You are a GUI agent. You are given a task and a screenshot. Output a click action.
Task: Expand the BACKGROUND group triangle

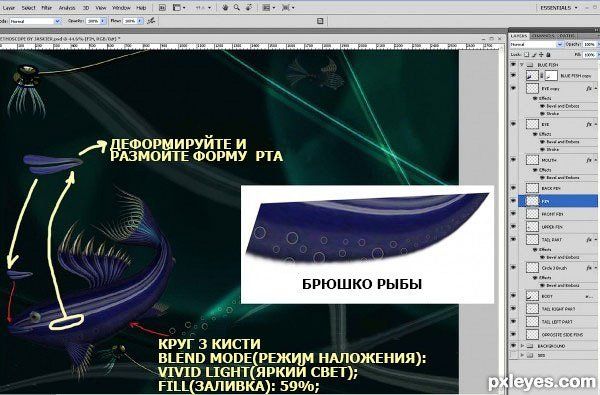pyautogui.click(x=522, y=346)
